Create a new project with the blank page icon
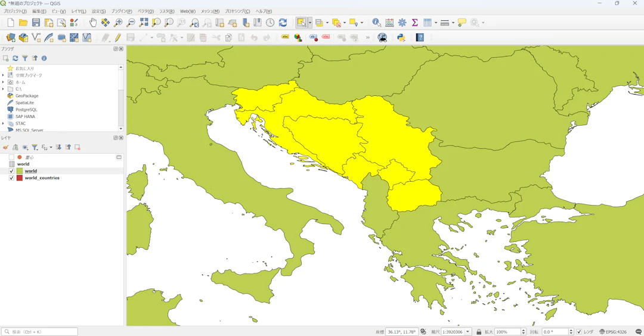The height and width of the screenshot is (336, 644). (11, 23)
